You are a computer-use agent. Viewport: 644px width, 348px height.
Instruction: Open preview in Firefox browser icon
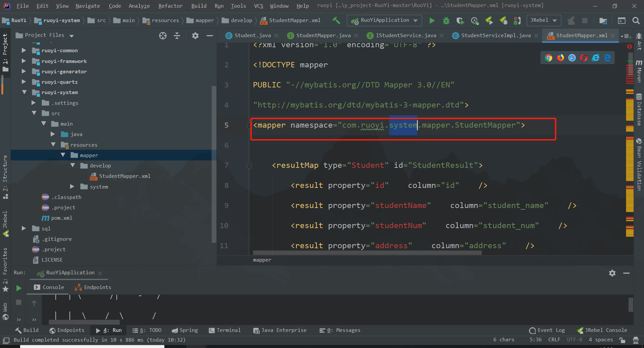(560, 58)
